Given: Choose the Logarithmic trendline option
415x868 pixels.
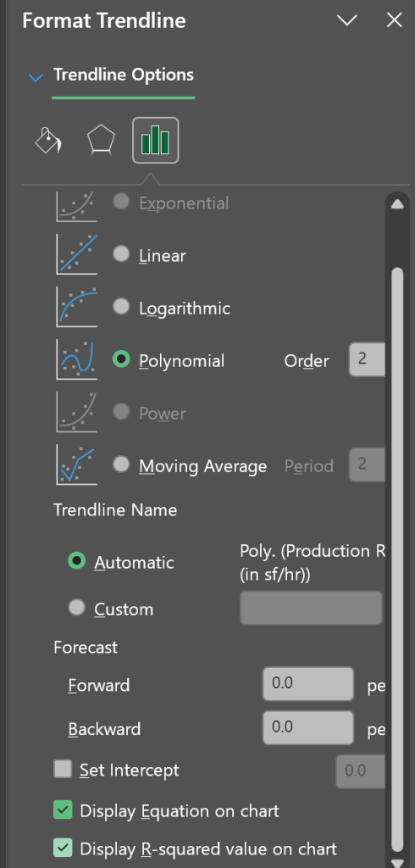Looking at the screenshot, I should point(121,306).
